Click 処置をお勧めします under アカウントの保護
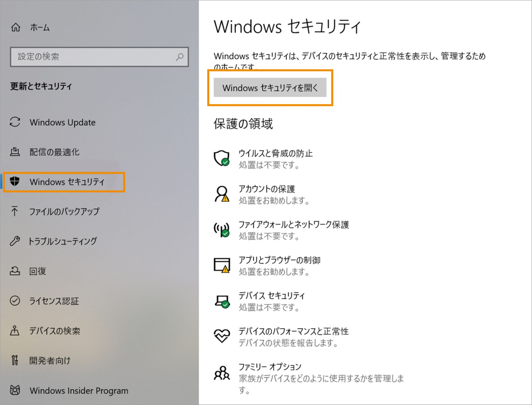Screen dimensions: 532x405 pos(274,200)
